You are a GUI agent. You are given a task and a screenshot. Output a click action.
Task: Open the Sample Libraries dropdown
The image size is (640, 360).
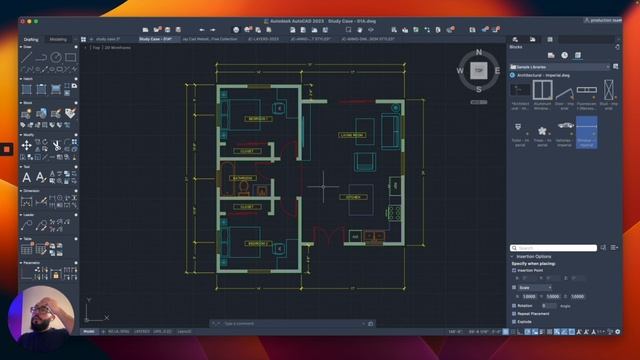click(560, 67)
